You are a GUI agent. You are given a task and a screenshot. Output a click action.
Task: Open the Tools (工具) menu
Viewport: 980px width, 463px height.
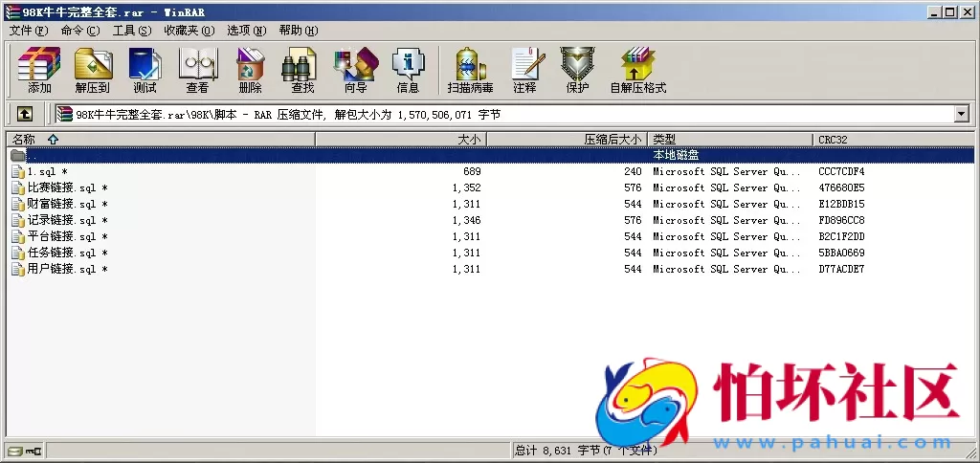click(x=132, y=31)
